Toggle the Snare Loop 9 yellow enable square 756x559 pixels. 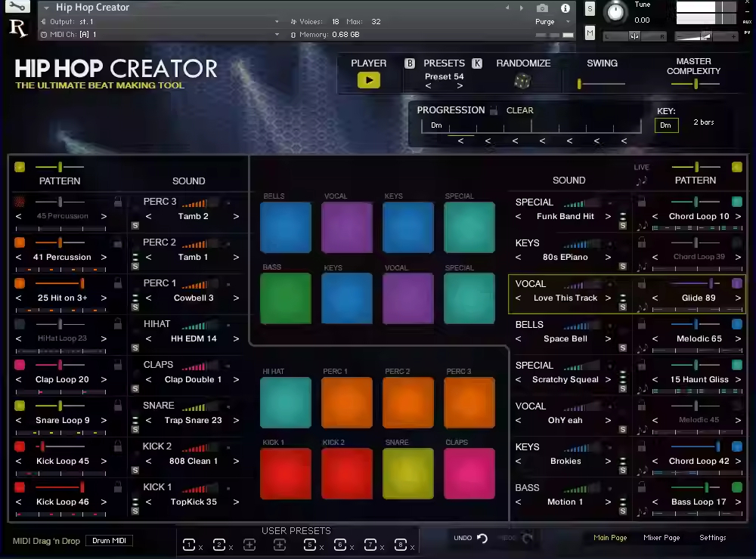(x=20, y=406)
